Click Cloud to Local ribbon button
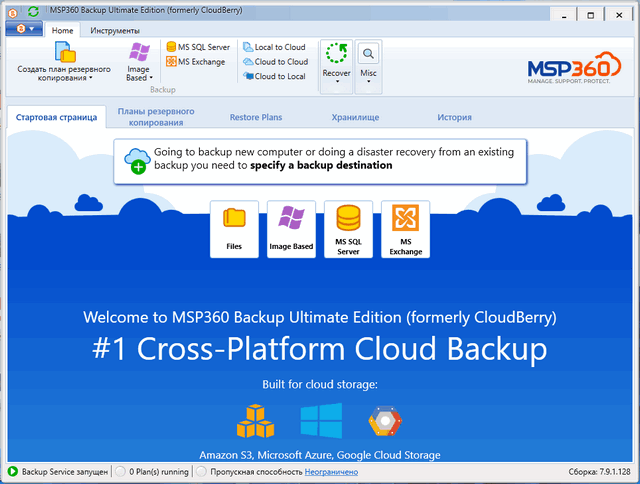 (x=273, y=76)
